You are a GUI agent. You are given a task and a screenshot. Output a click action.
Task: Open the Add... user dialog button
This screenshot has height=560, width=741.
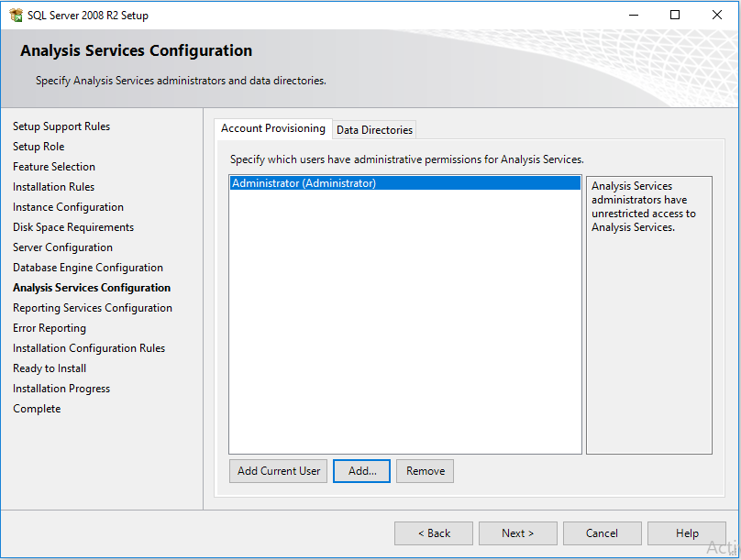pos(362,471)
